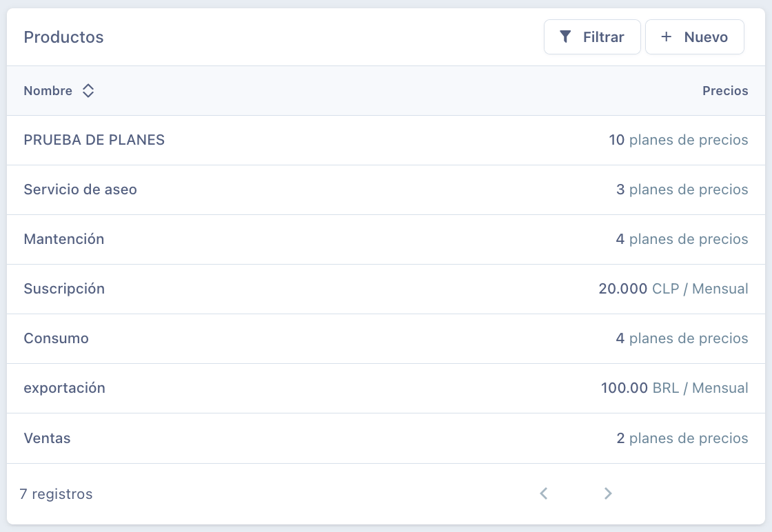This screenshot has height=532, width=772.
Task: Open the exportación product
Action: point(65,388)
